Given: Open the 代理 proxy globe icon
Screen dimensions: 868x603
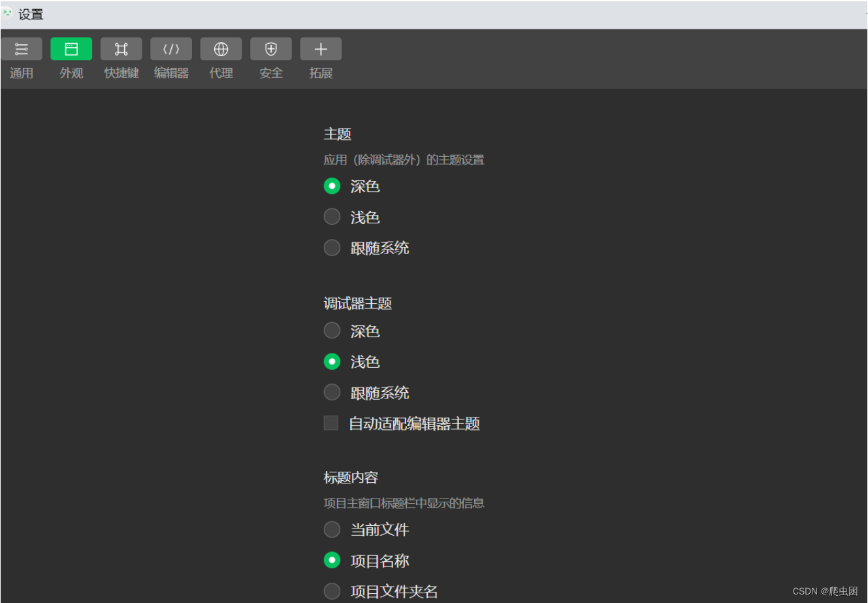Looking at the screenshot, I should click(221, 49).
